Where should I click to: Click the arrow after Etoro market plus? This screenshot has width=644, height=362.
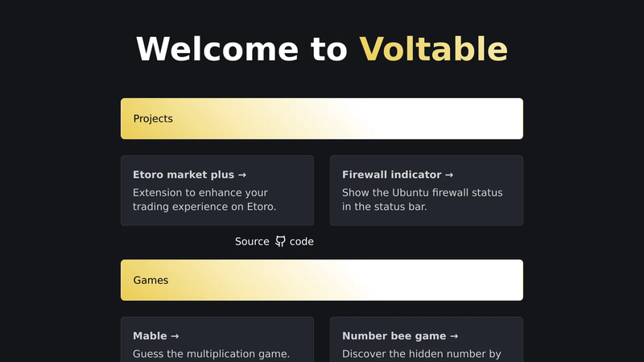(242, 175)
